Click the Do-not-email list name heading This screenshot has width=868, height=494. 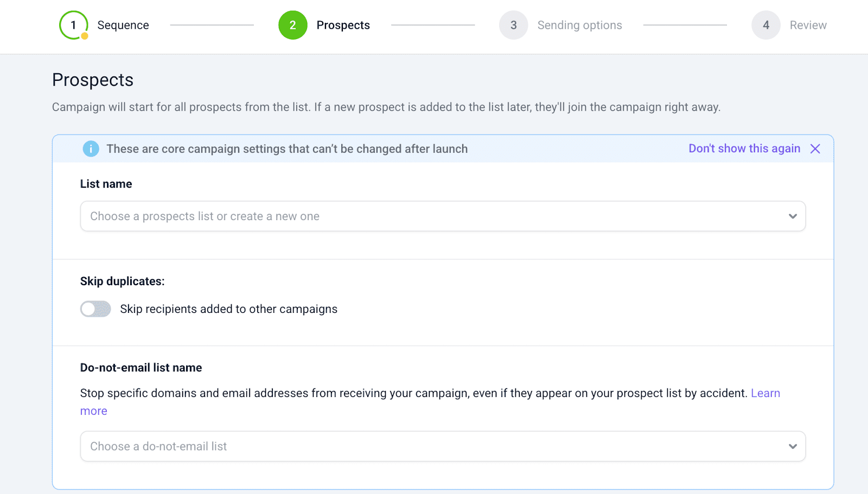[x=141, y=368]
